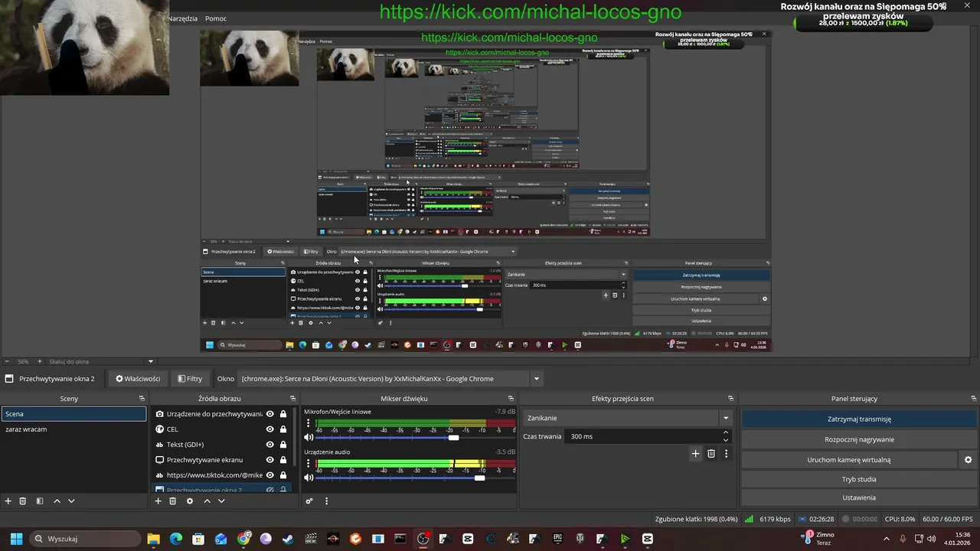Open the Pomoc menu
980x551 pixels.
216,18
